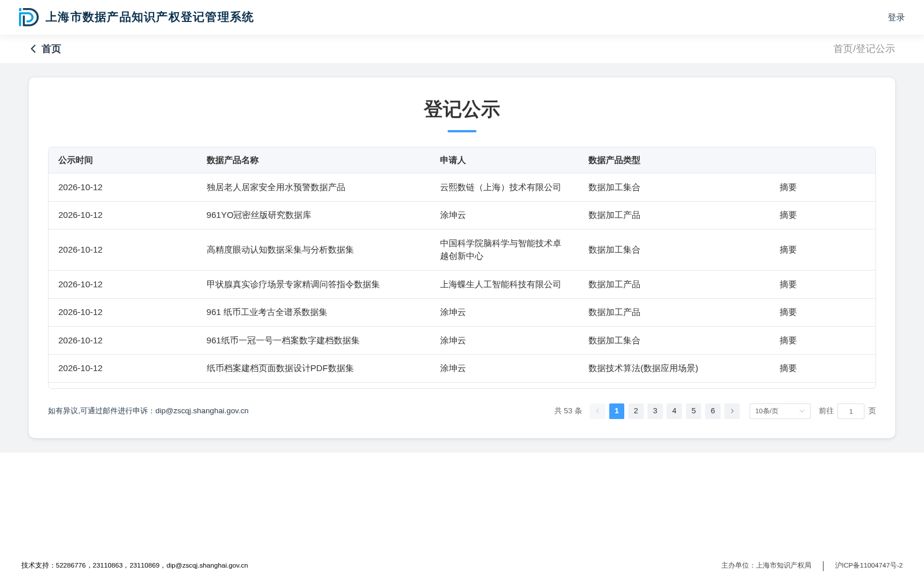
Task: Click 主办单位：上海市知识产权局 footer text
Action: click(766, 565)
